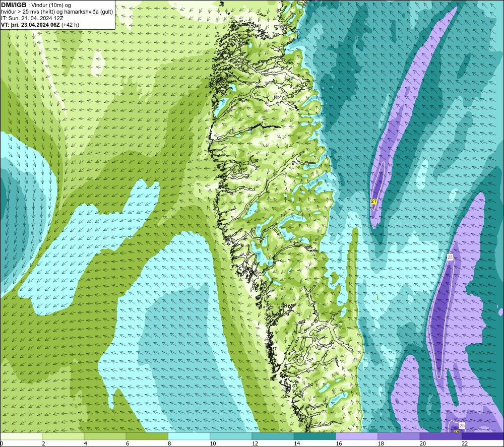This screenshot has width=504, height=447.
Task: Click the legend tick label 22
Action: (465, 443)
